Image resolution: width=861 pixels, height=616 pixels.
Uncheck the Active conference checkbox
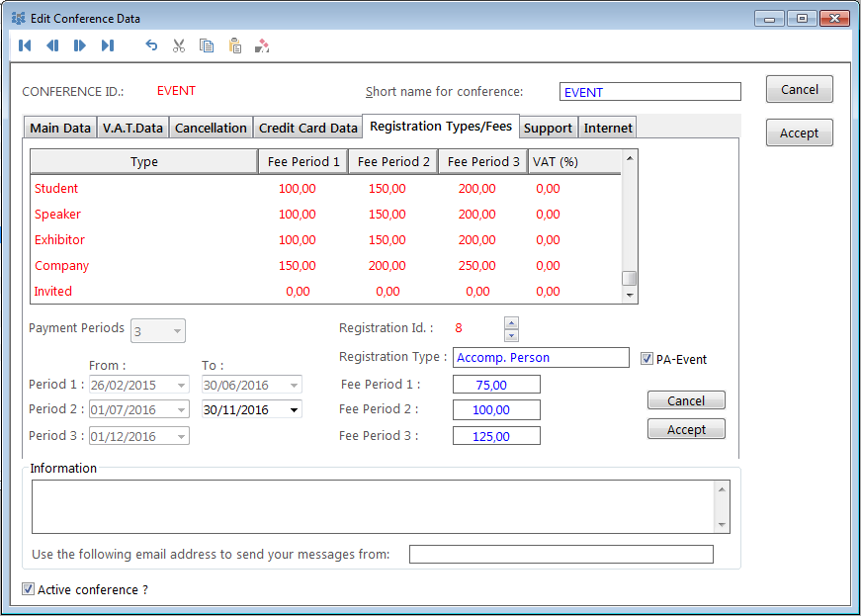(29, 589)
